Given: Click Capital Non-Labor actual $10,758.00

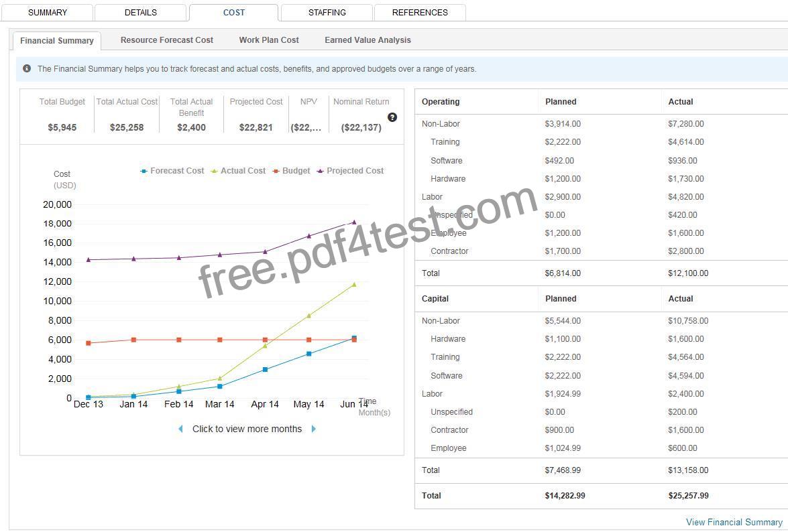Looking at the screenshot, I should pos(688,321).
